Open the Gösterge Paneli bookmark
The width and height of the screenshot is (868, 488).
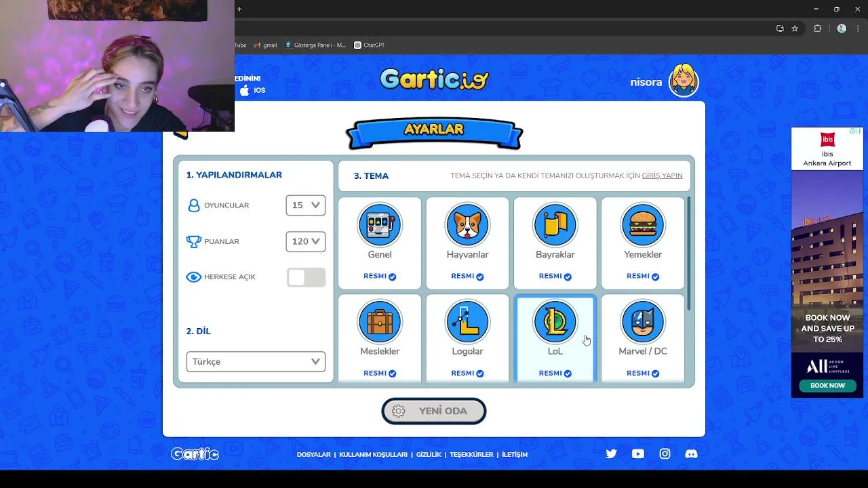pos(315,45)
